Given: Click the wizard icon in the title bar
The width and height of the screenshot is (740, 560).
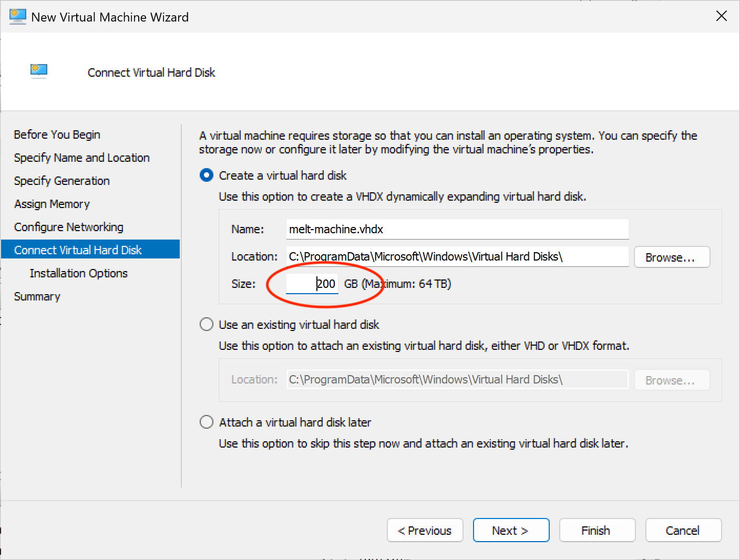Looking at the screenshot, I should [18, 17].
